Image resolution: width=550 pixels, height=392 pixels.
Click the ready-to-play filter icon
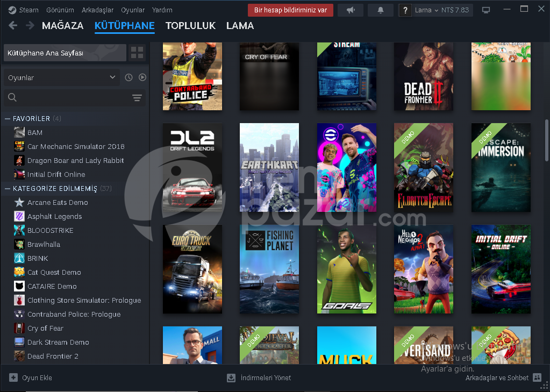tap(142, 77)
